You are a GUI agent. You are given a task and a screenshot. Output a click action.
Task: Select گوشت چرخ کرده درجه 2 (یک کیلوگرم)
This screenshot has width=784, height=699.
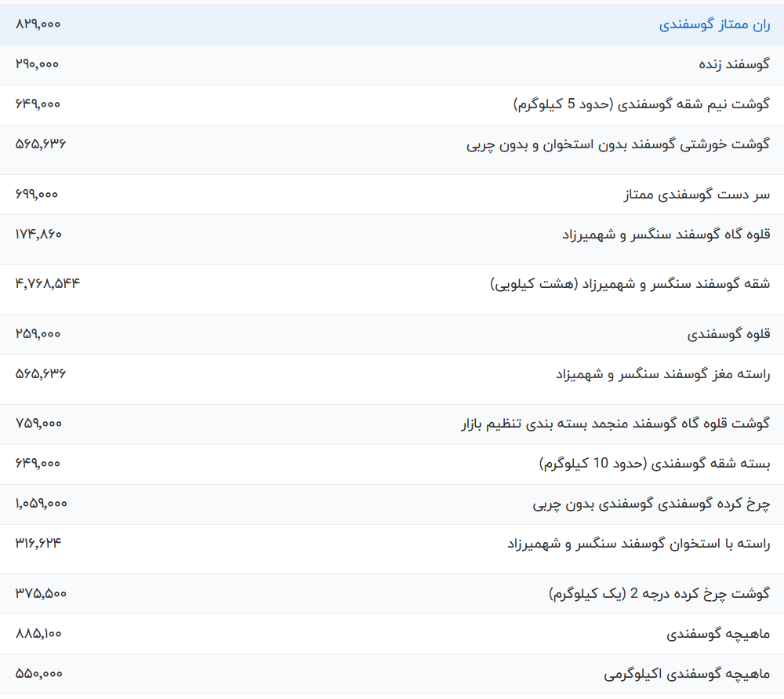[659, 594]
